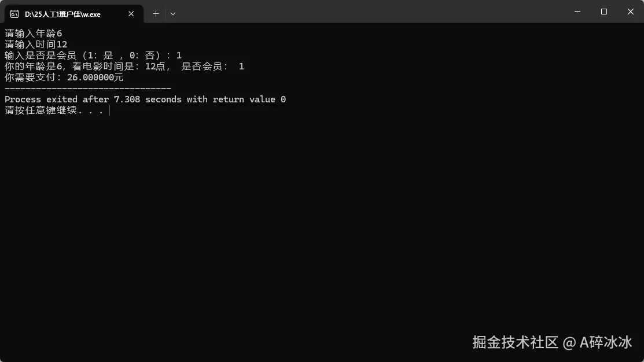Click the line 请输入年龄6

[x=33, y=33]
